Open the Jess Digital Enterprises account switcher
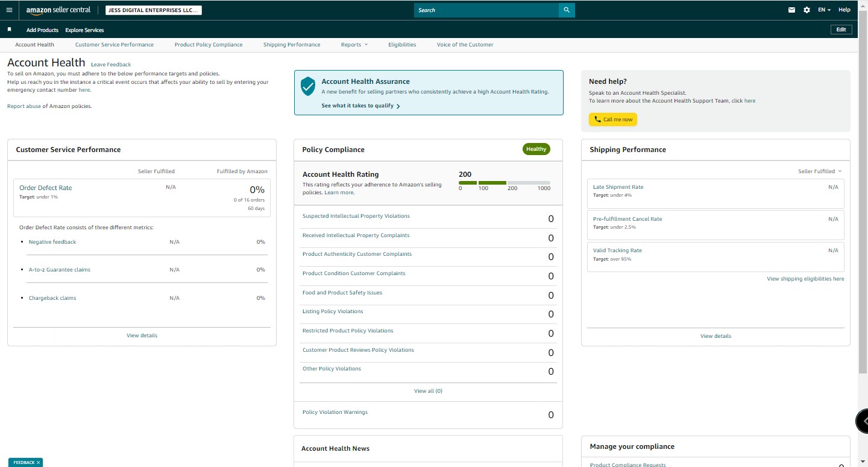 154,10
